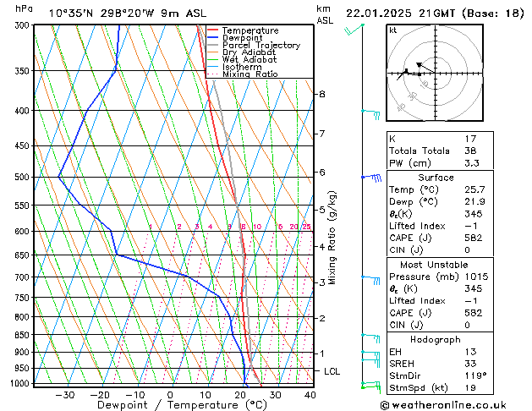Screen dimensions: 532x411
Task: Click the km ASL axis header
Action: [x=325, y=15]
